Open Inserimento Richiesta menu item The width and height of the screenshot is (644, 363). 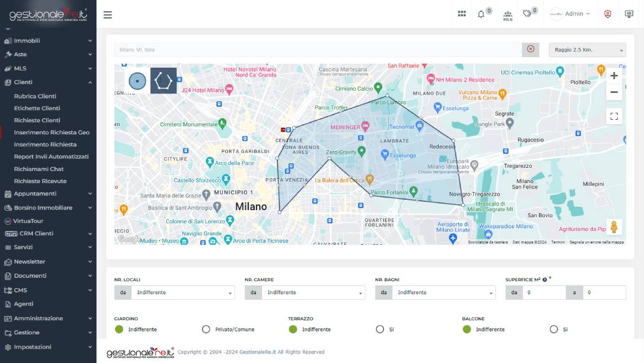click(45, 145)
